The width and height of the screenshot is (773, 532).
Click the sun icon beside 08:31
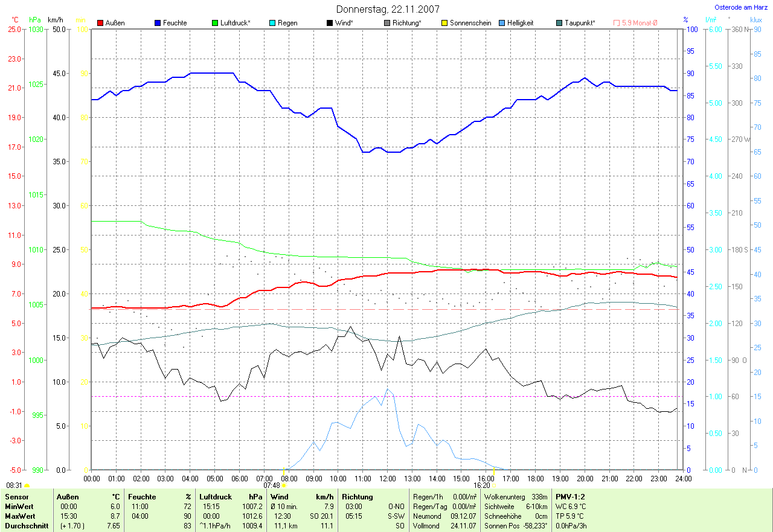tap(27, 485)
